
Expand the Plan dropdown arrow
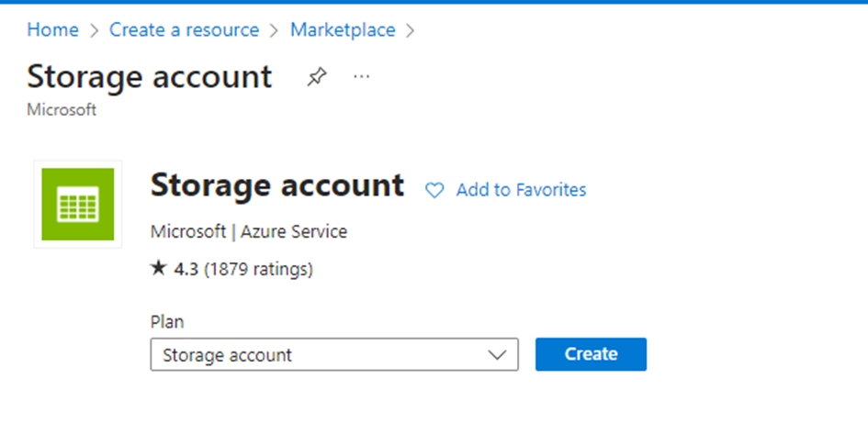497,355
